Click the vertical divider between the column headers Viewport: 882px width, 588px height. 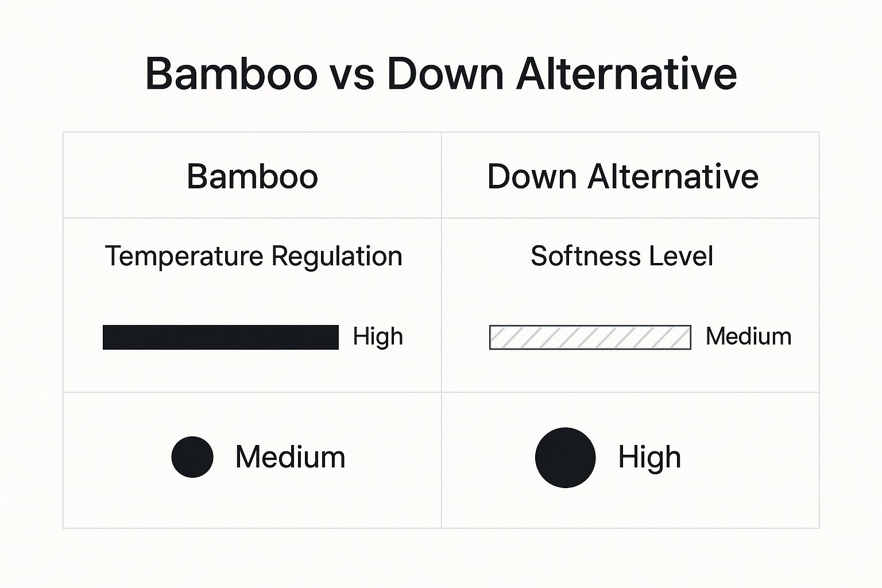click(x=441, y=175)
